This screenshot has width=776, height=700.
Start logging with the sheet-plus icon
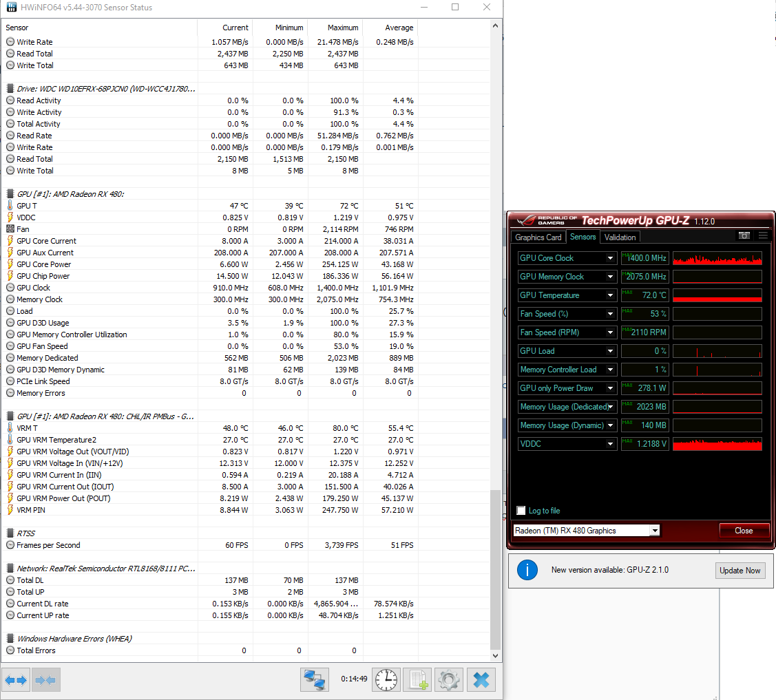click(417, 680)
